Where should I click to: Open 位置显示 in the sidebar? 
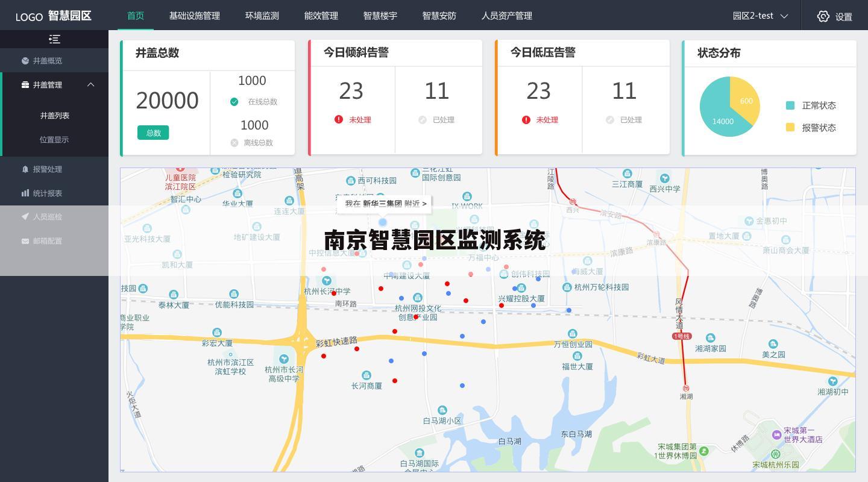click(x=54, y=140)
